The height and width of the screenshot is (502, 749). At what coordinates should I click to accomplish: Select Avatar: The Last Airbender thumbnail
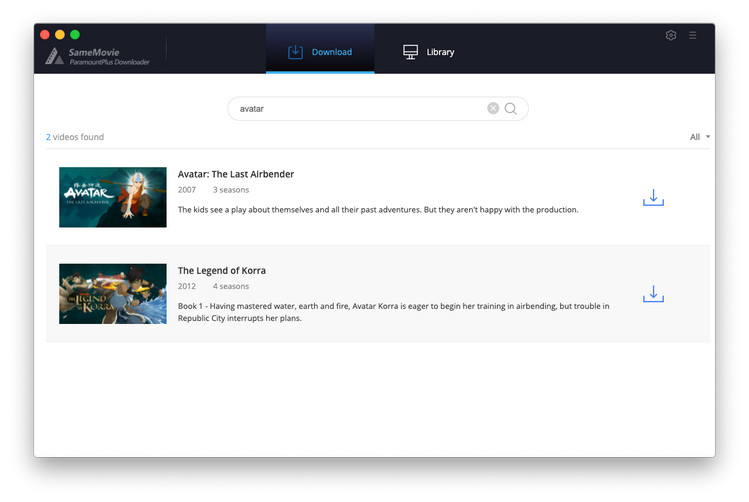coord(113,197)
